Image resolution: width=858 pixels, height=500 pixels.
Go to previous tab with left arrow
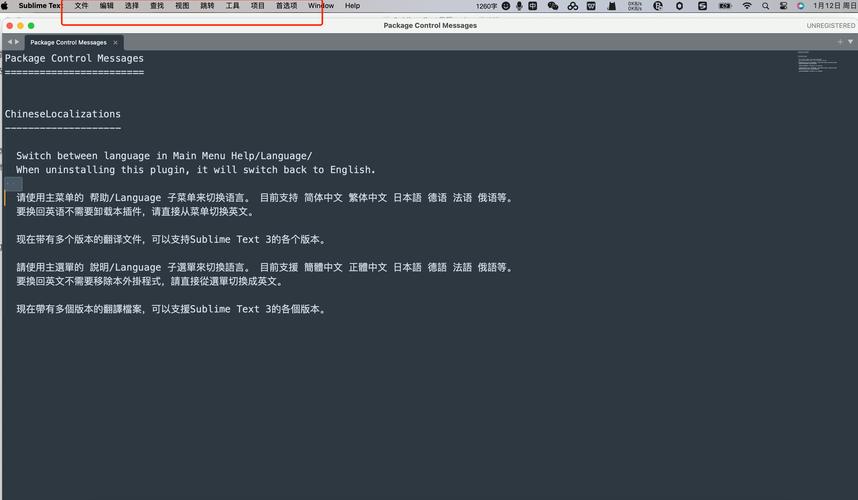(9, 42)
